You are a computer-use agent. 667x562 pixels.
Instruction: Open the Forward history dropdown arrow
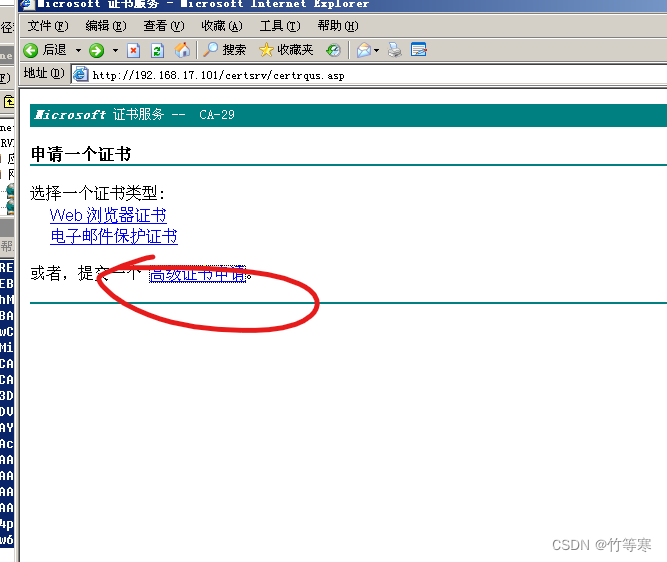click(x=115, y=50)
